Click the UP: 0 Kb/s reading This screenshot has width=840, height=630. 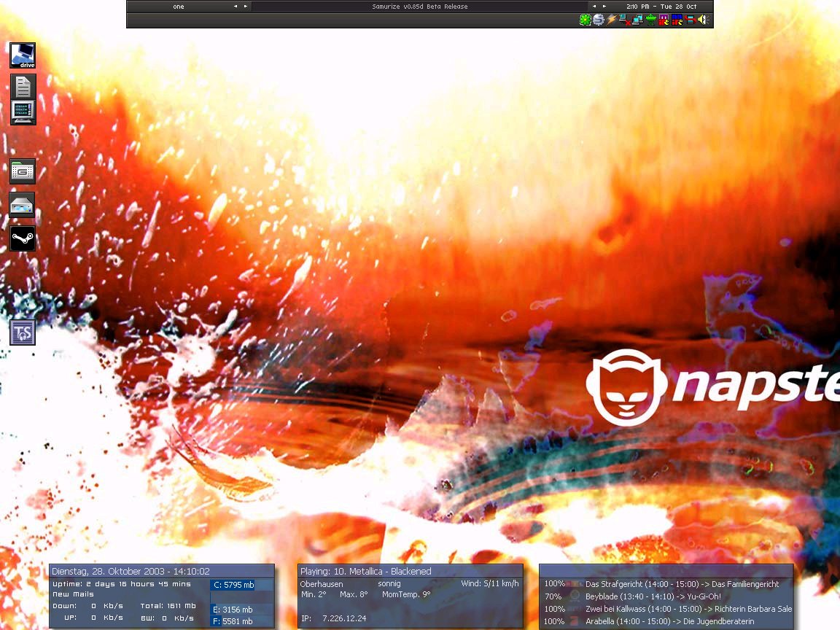93,618
